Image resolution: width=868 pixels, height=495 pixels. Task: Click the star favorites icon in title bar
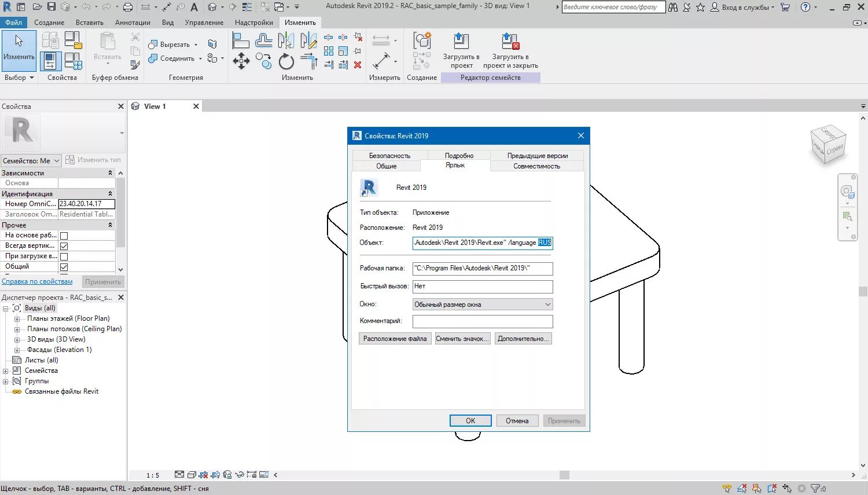click(x=700, y=7)
